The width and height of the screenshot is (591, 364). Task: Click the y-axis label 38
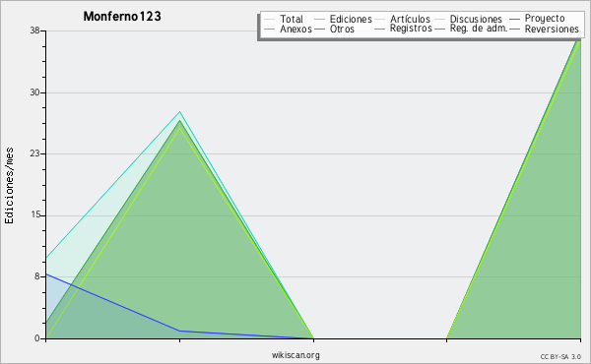pos(35,30)
